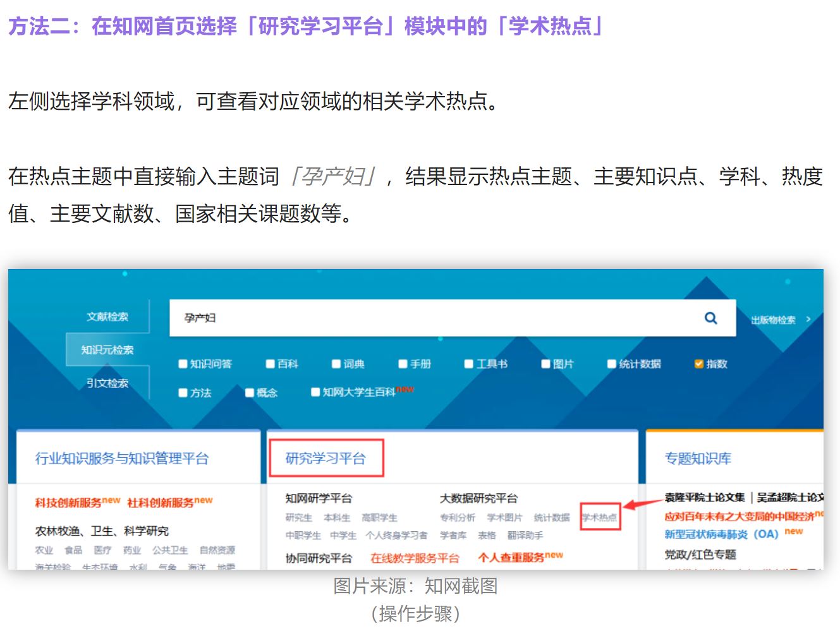
Task: Open the 在线教学服务平台 link
Action: pos(415,558)
